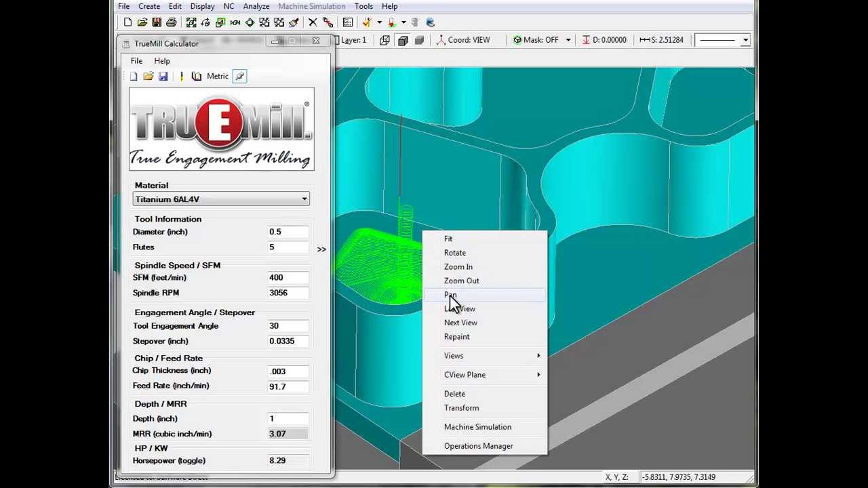
Task: Click the Fit view icon after Print
Action: point(191,22)
